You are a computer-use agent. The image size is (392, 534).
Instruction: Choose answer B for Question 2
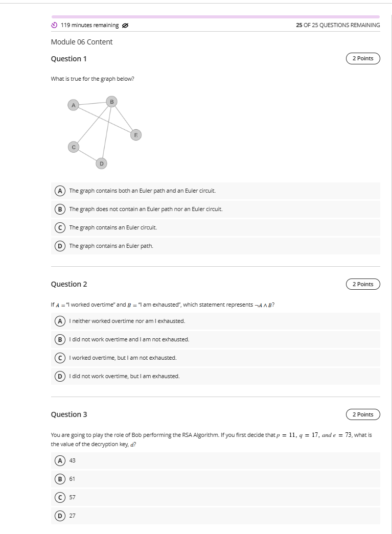tap(60, 339)
